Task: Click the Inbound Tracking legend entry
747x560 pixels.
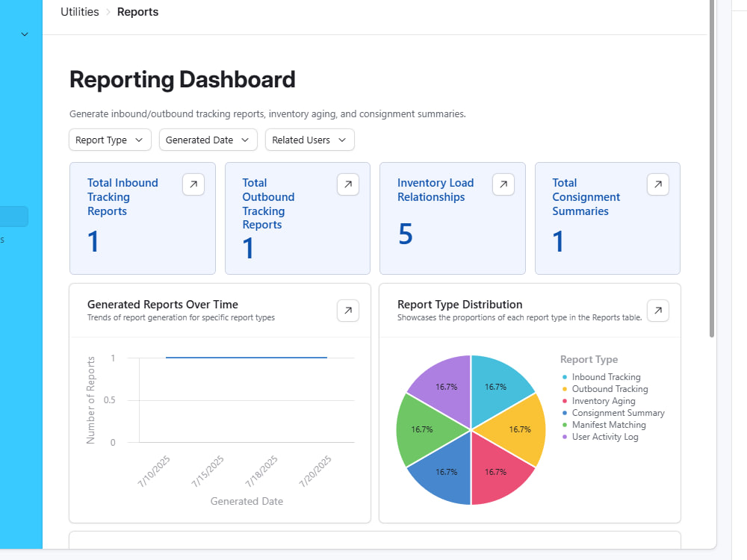Action: [x=601, y=377]
